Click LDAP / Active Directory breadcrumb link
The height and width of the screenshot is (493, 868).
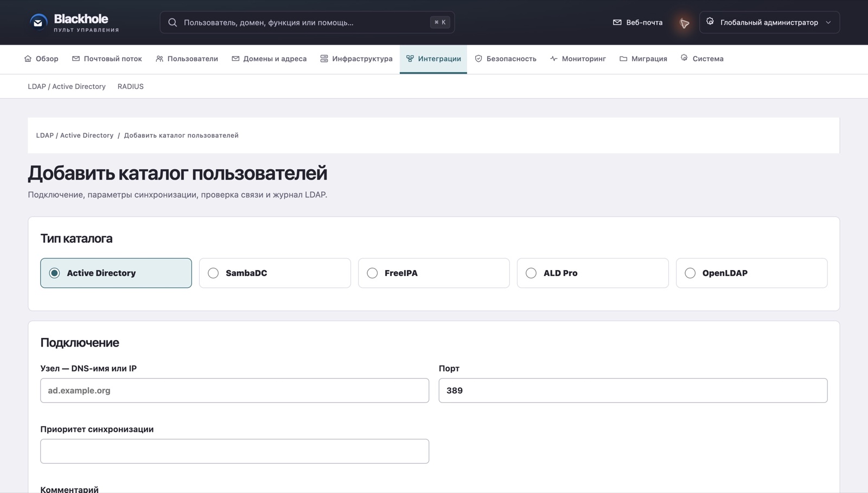pyautogui.click(x=75, y=136)
